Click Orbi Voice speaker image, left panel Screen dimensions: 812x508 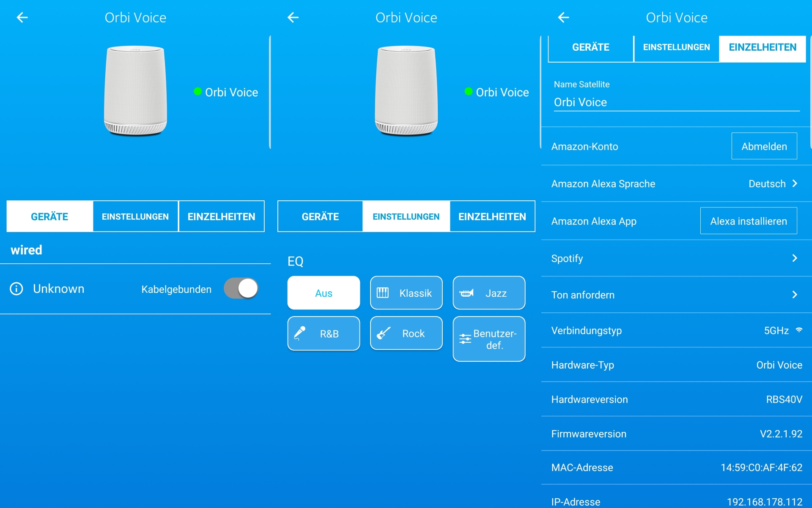coord(135,90)
